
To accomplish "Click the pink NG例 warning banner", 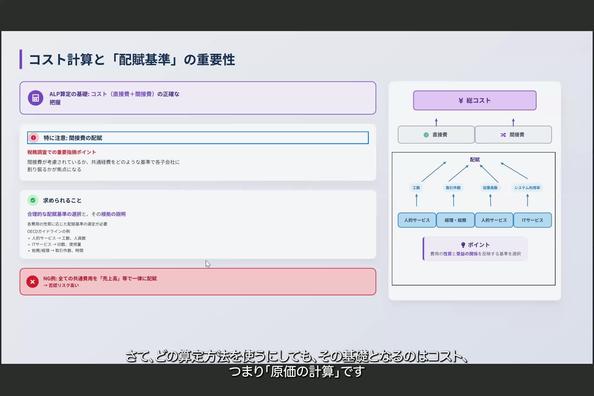I will (198, 282).
